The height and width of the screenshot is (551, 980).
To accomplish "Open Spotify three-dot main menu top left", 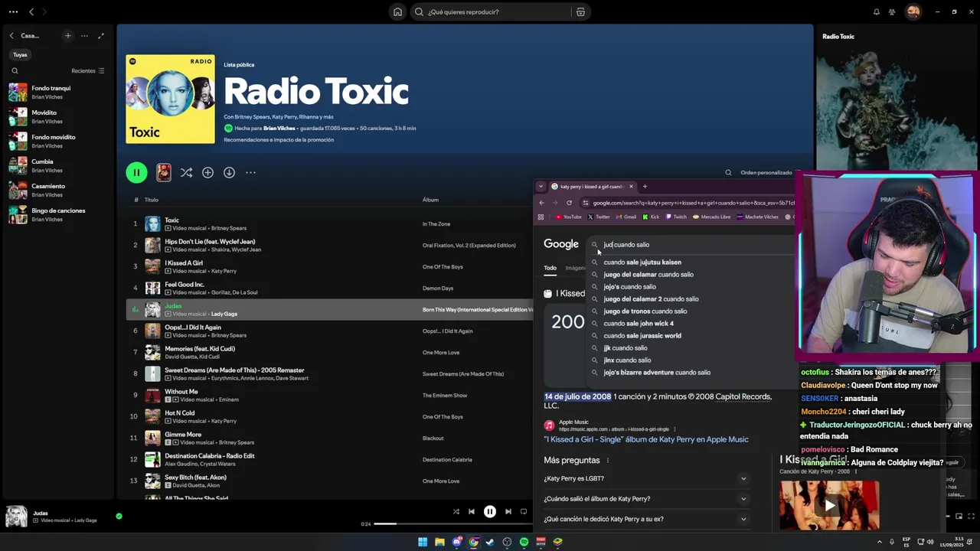I will point(13,11).
